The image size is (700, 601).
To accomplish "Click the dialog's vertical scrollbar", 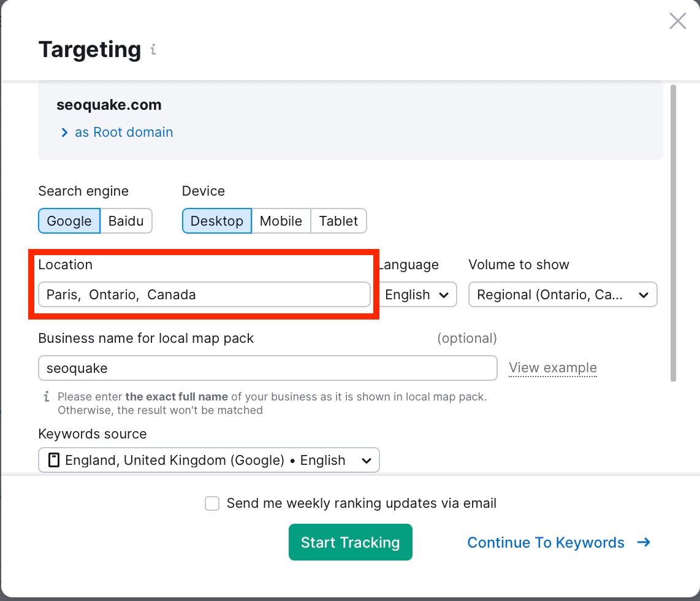I will pos(673,233).
